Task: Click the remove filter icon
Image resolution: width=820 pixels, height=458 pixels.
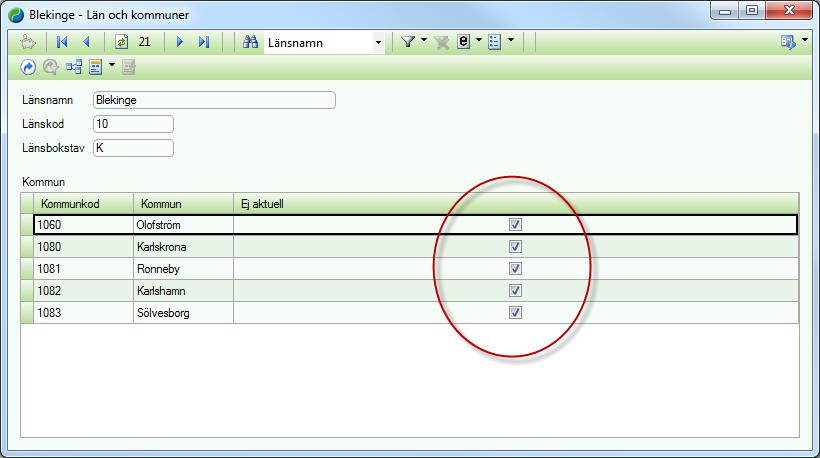Action: pos(441,42)
